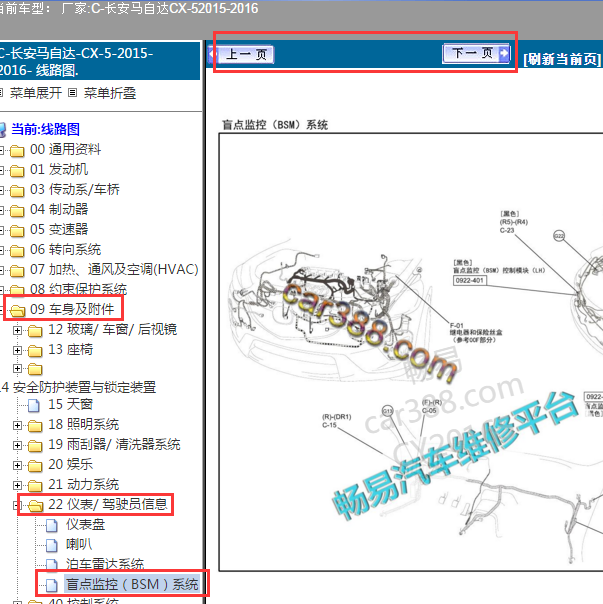
Task: Open folder icon for 04 制动器
Action: click(x=17, y=210)
